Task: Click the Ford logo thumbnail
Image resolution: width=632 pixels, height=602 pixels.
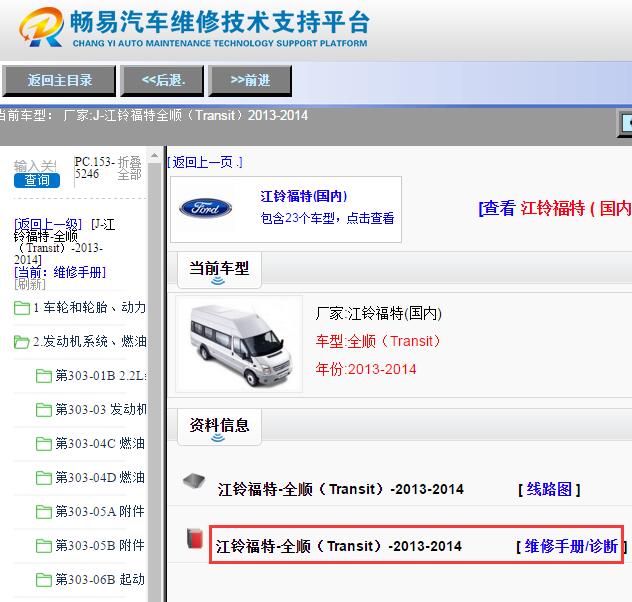Action: (x=205, y=208)
